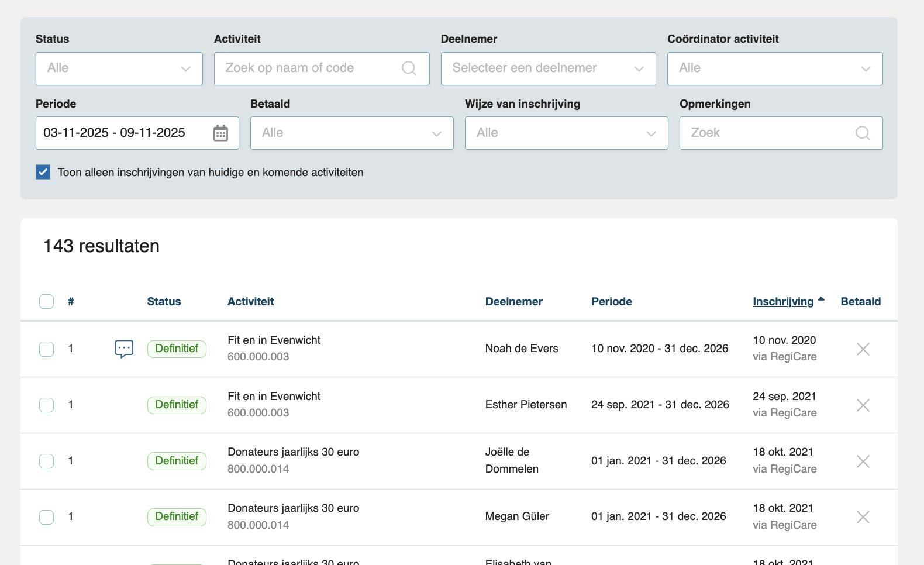924x565 pixels.
Task: Click the Definitief badge on Noah de Evers row
Action: (177, 349)
